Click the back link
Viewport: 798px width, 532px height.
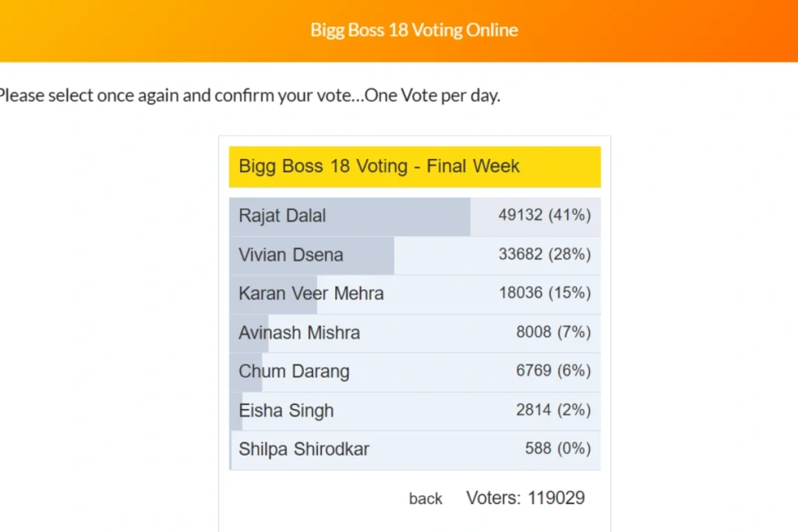coord(425,499)
